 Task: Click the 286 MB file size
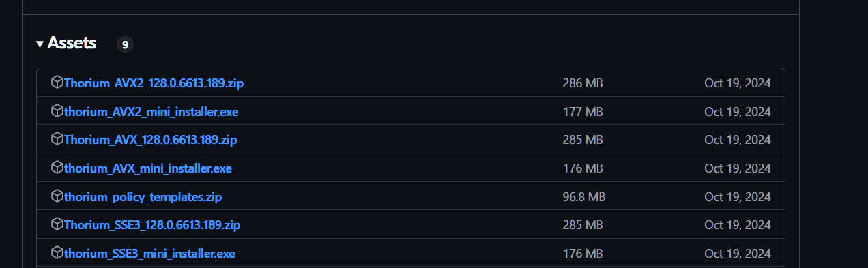click(583, 83)
